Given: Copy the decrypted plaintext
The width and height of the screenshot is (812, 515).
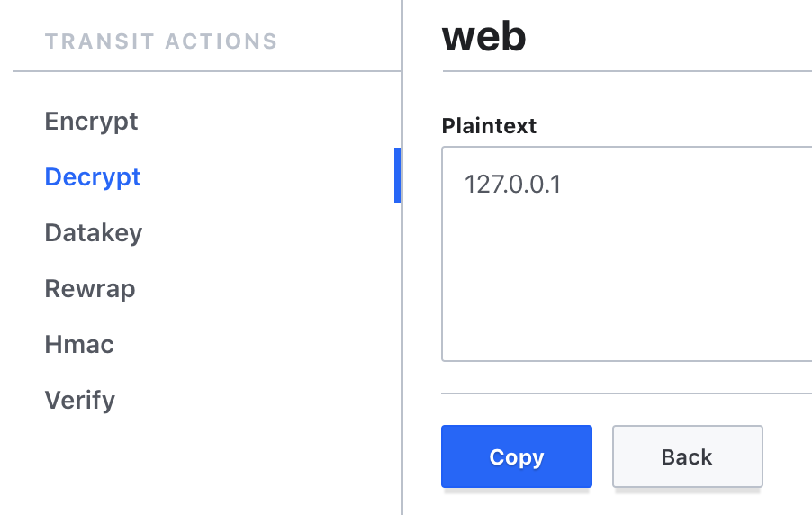Looking at the screenshot, I should pos(517,456).
